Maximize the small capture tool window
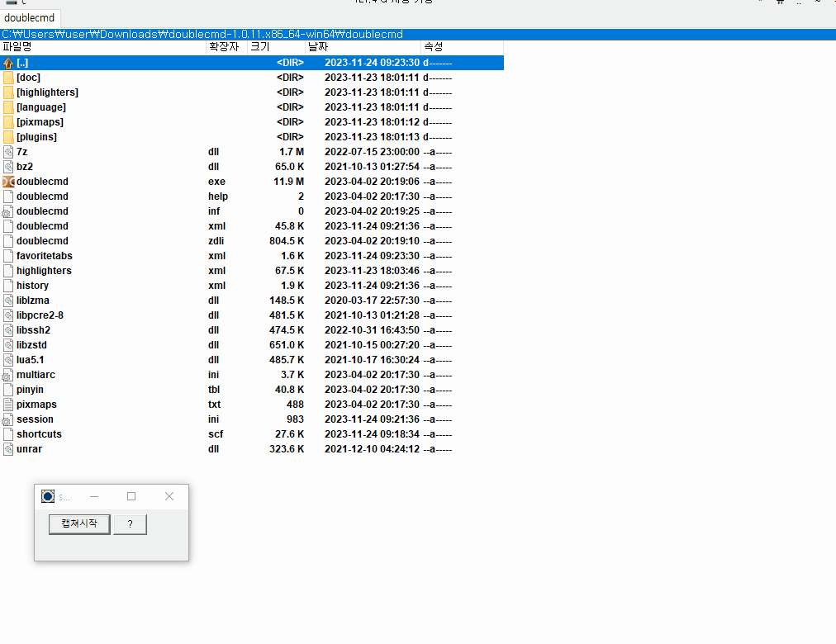836x644 pixels. (131, 496)
